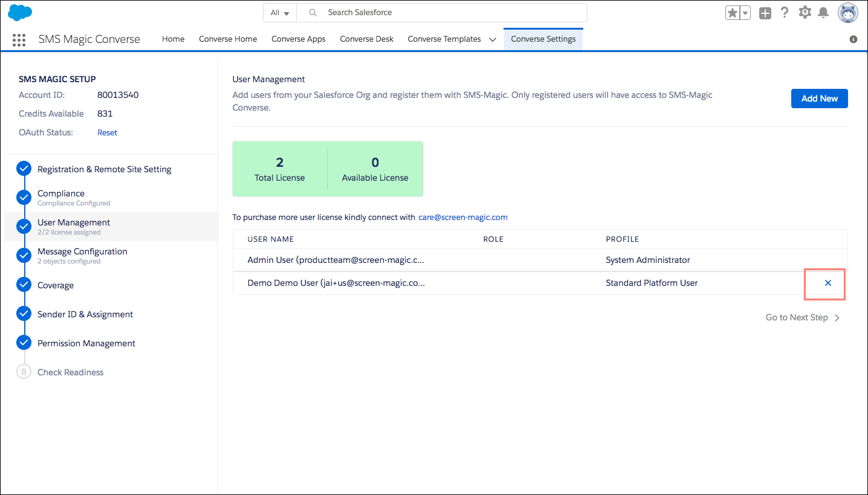This screenshot has height=495, width=868.
Task: Click the Credits Available value 831
Action: coord(105,114)
